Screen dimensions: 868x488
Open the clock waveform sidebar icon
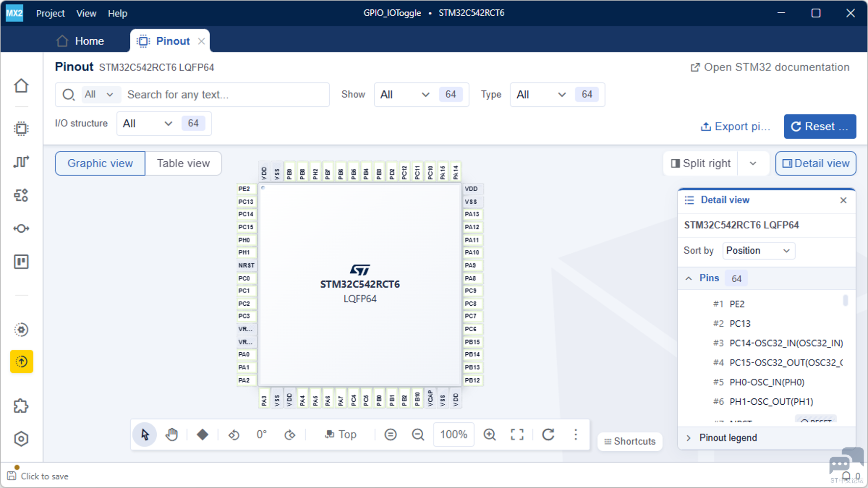(x=21, y=162)
